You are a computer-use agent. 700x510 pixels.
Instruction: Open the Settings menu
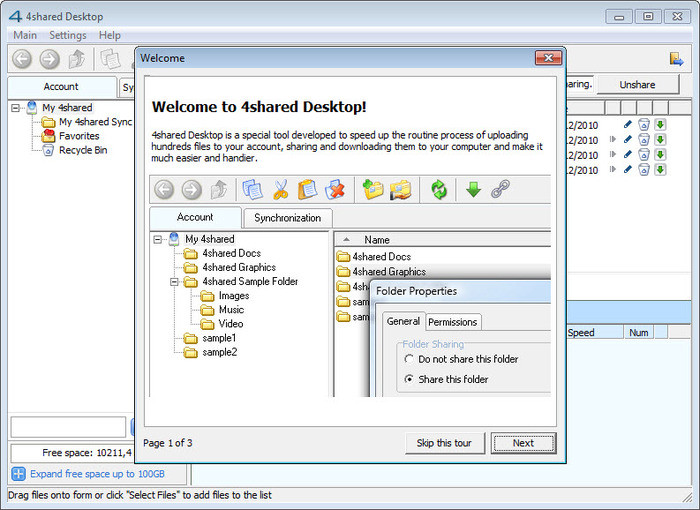(x=68, y=35)
